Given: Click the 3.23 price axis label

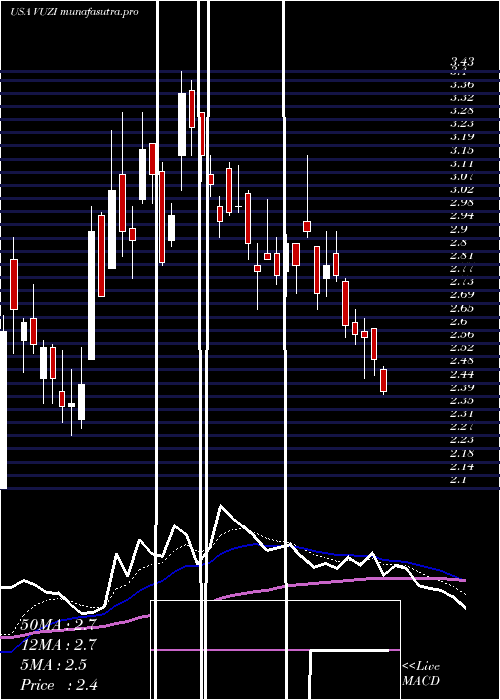Looking at the screenshot, I should [462, 124].
